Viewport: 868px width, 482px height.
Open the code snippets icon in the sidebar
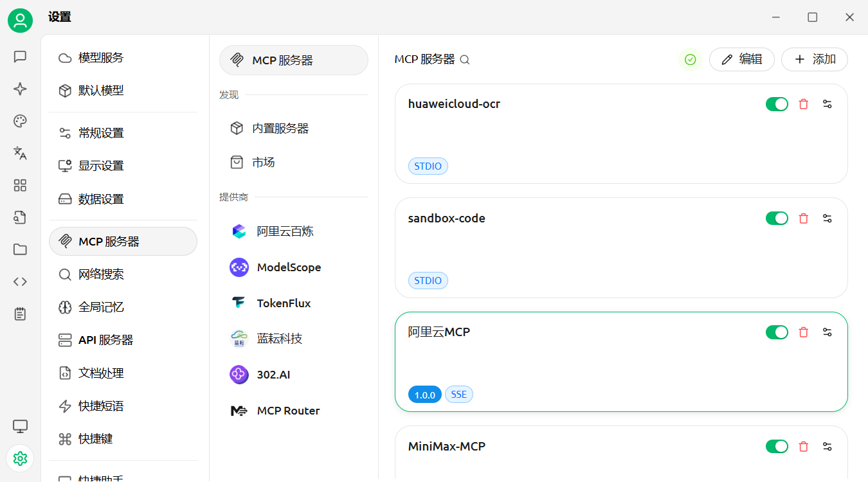coord(20,281)
